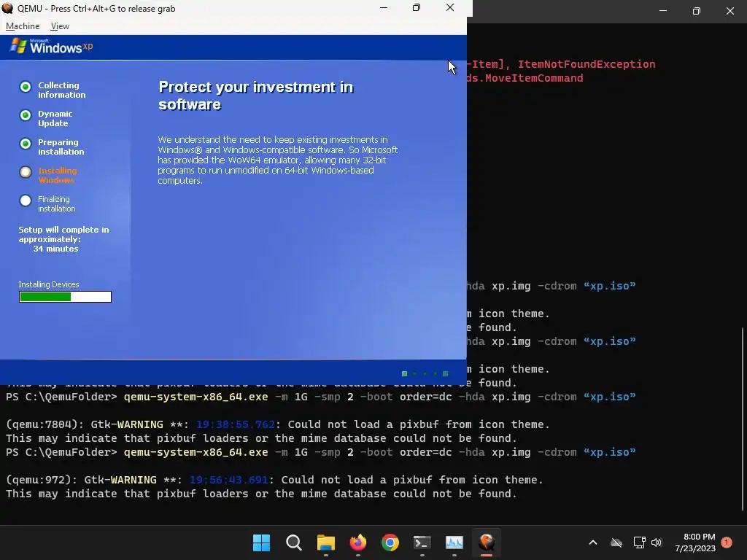This screenshot has height=560, width=747.
Task: Click the '(qemu:972): Gtk-WARNING' line
Action: pos(274,480)
